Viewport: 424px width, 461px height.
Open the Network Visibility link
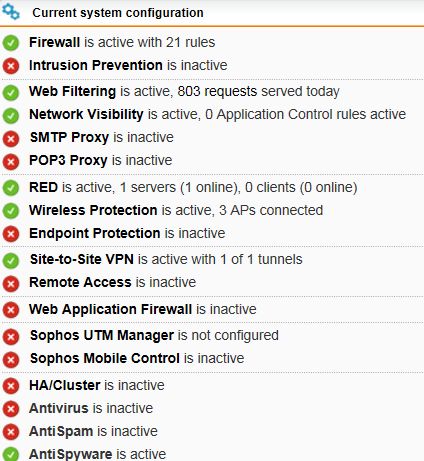click(x=86, y=114)
